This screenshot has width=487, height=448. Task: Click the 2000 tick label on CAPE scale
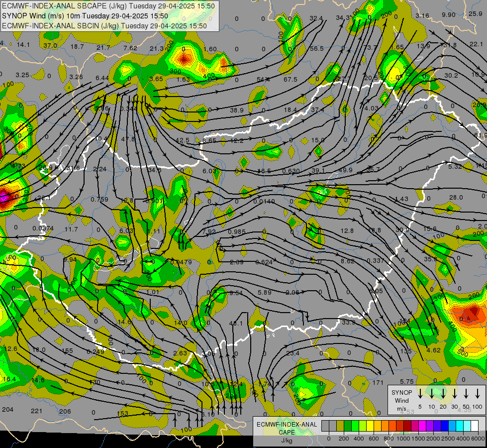coord(433,439)
